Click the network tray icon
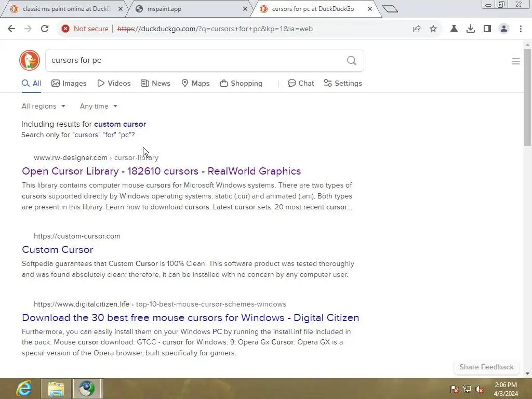The image size is (532, 399). coord(467,389)
